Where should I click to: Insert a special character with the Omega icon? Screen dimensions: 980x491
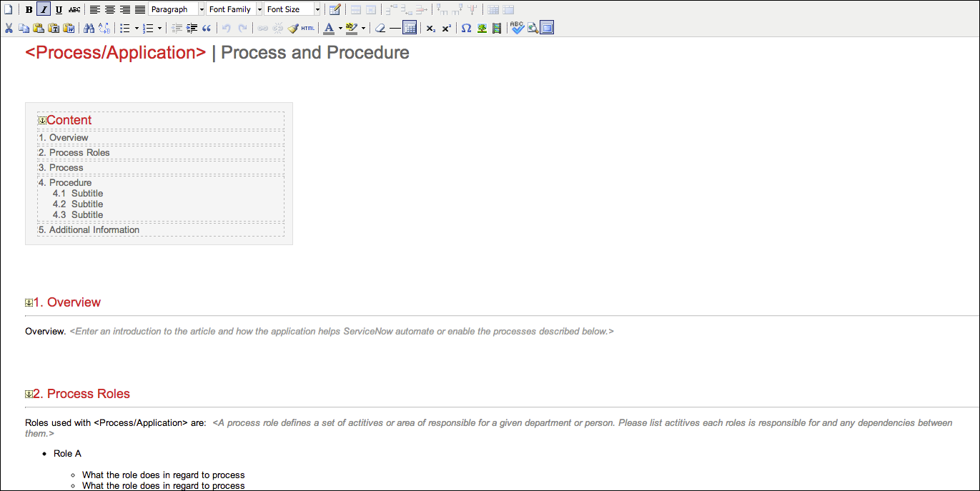pyautogui.click(x=466, y=28)
